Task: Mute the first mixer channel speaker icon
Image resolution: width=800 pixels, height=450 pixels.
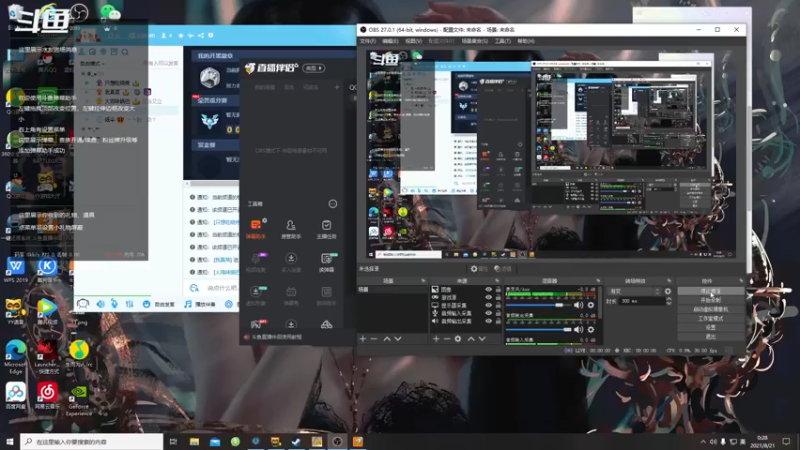Action: tap(578, 305)
